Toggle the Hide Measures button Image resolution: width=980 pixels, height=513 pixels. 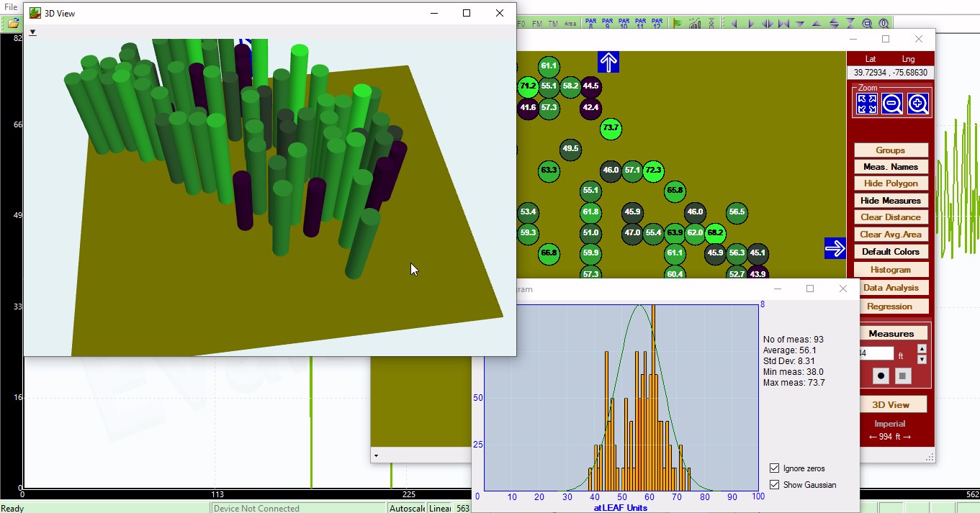pos(891,201)
